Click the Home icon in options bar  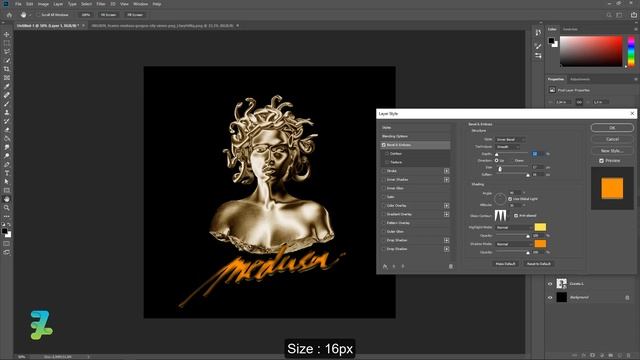tap(9, 15)
